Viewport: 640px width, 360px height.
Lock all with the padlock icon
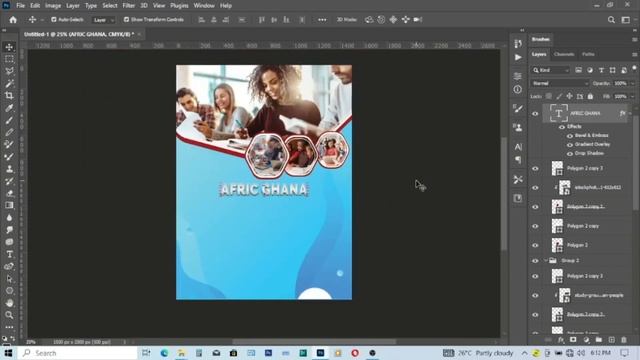[x=590, y=96]
